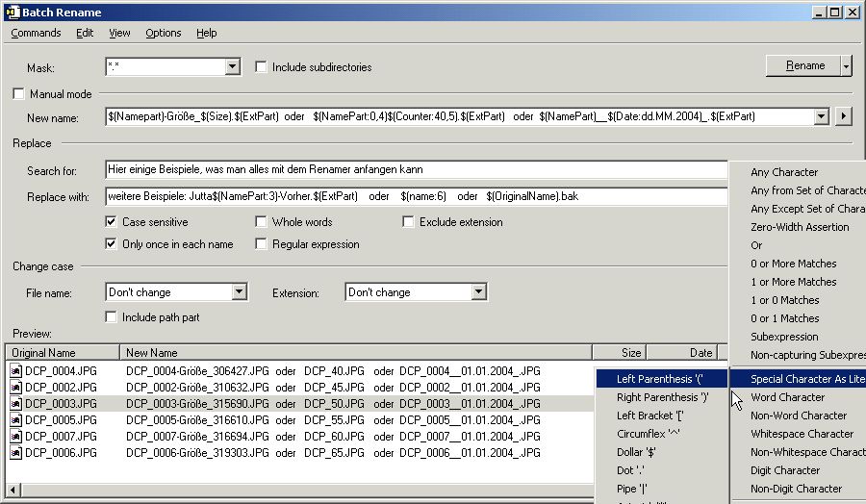Open the Options menu

click(164, 33)
